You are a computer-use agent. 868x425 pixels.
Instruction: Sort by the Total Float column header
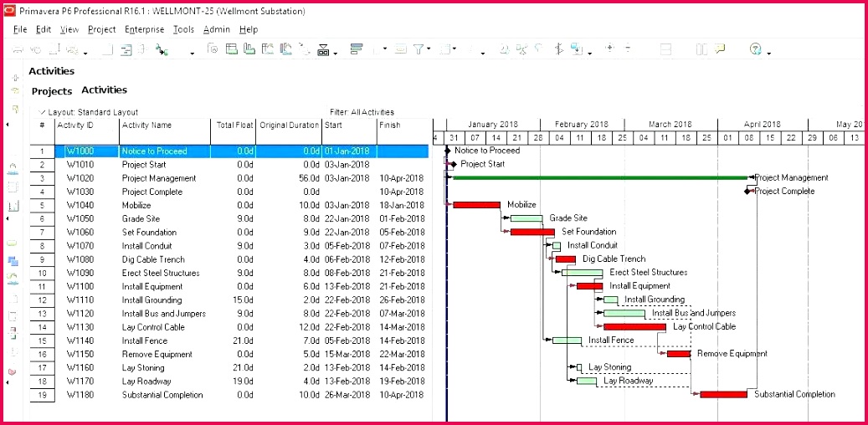click(x=234, y=125)
